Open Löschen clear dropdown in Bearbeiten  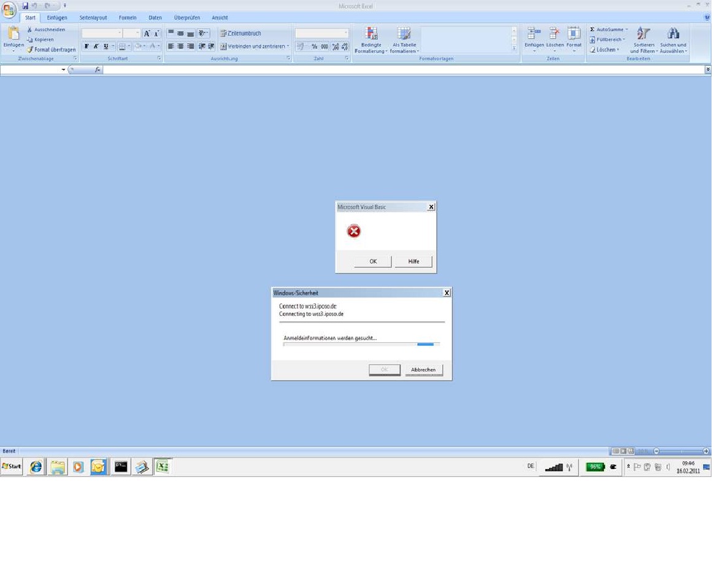(605, 50)
